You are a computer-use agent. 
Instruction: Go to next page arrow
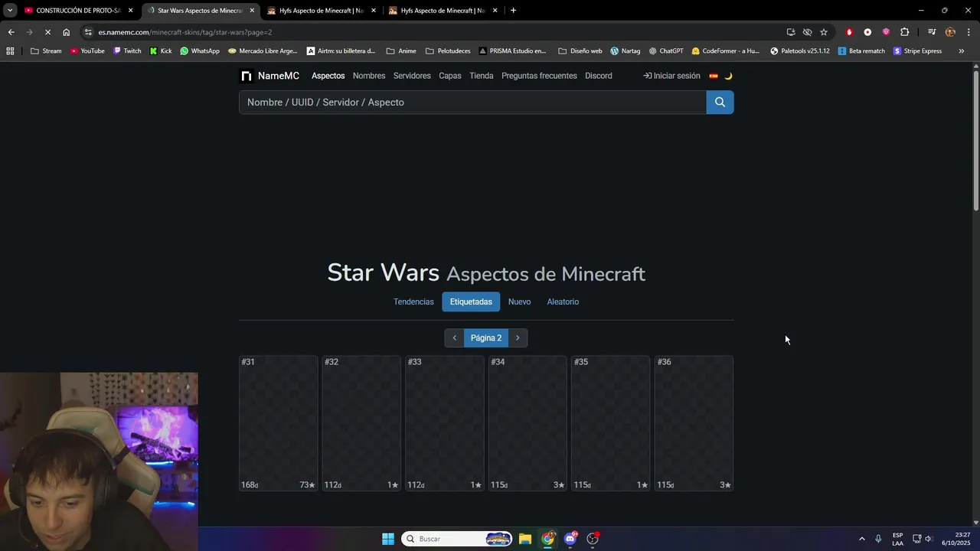click(518, 337)
